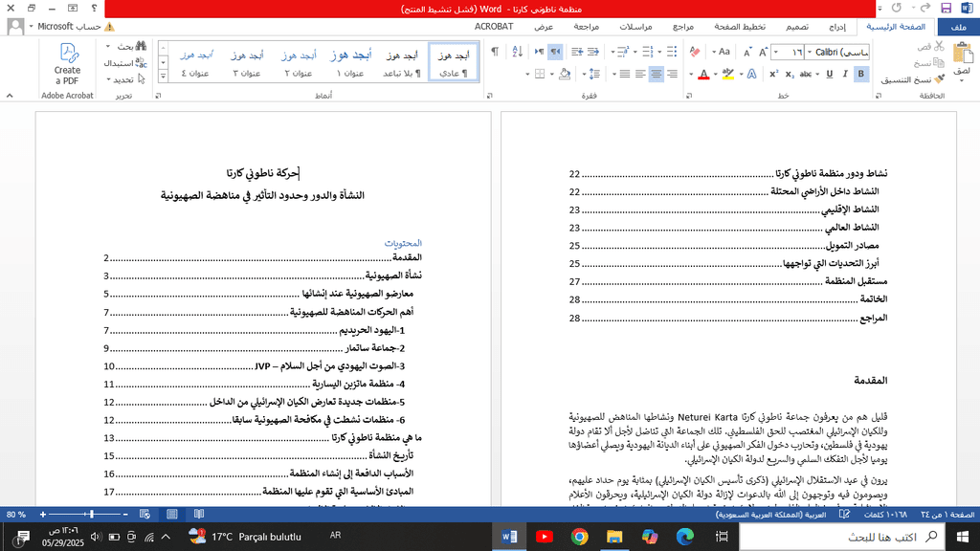
Task: Switch to إدراج Insert tab
Action: [836, 27]
